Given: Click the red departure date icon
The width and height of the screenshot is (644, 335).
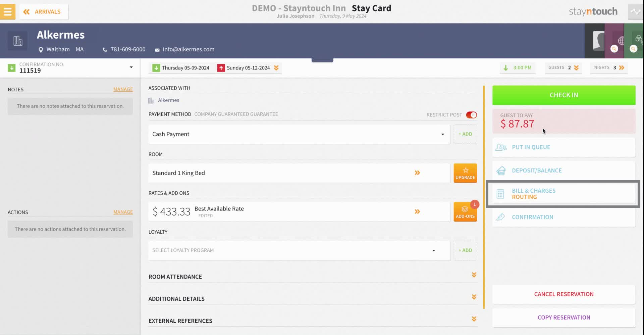Looking at the screenshot, I should 221,68.
